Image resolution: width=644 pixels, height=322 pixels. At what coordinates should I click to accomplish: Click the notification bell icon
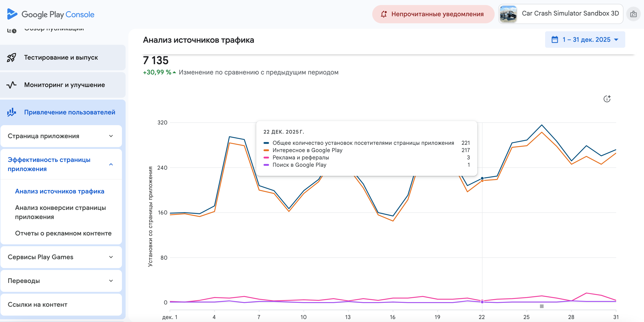tap(384, 14)
